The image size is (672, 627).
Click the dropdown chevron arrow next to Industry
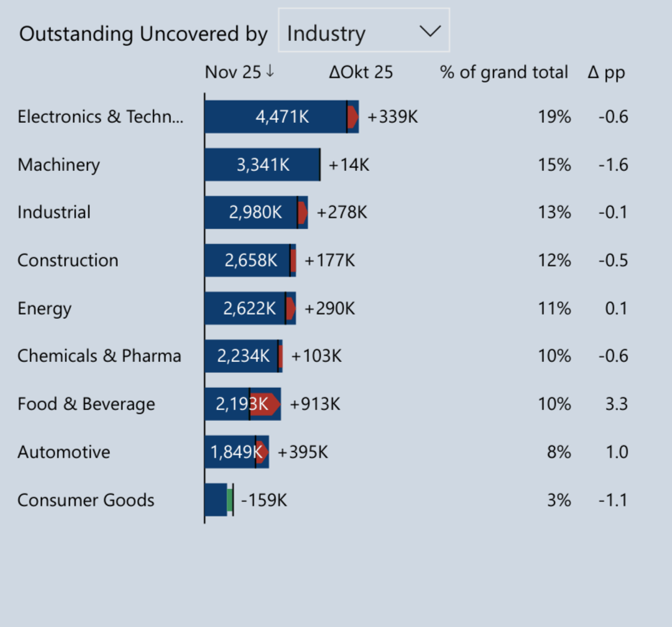point(430,31)
